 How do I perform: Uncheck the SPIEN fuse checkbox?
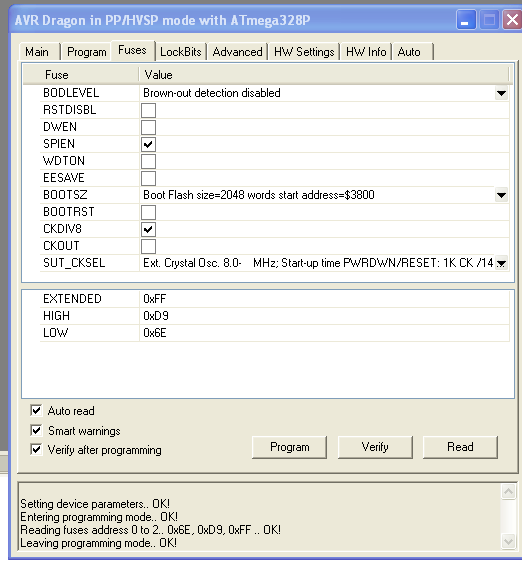[x=148, y=145]
